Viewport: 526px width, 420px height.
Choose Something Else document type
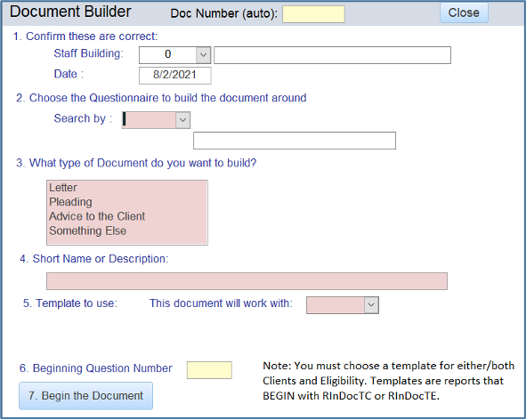[126, 230]
